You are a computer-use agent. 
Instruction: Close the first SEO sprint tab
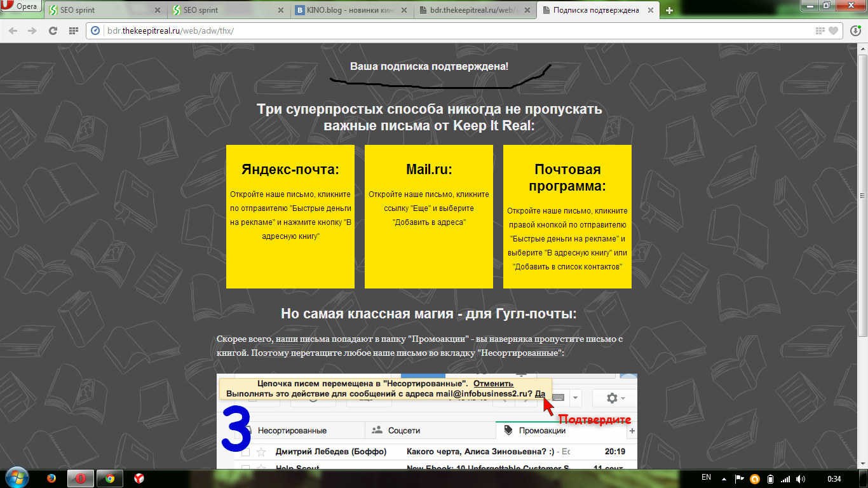click(158, 10)
